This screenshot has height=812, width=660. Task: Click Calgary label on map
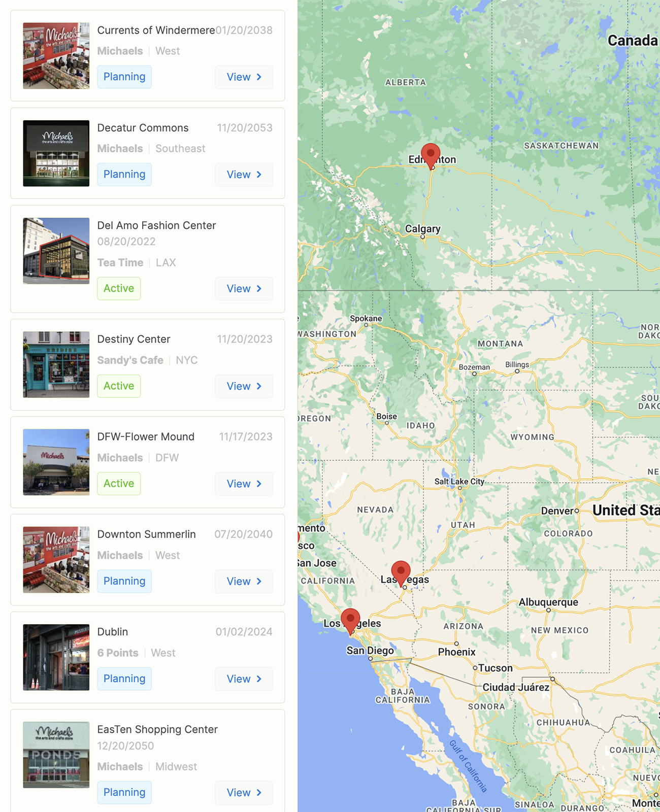pos(423,229)
